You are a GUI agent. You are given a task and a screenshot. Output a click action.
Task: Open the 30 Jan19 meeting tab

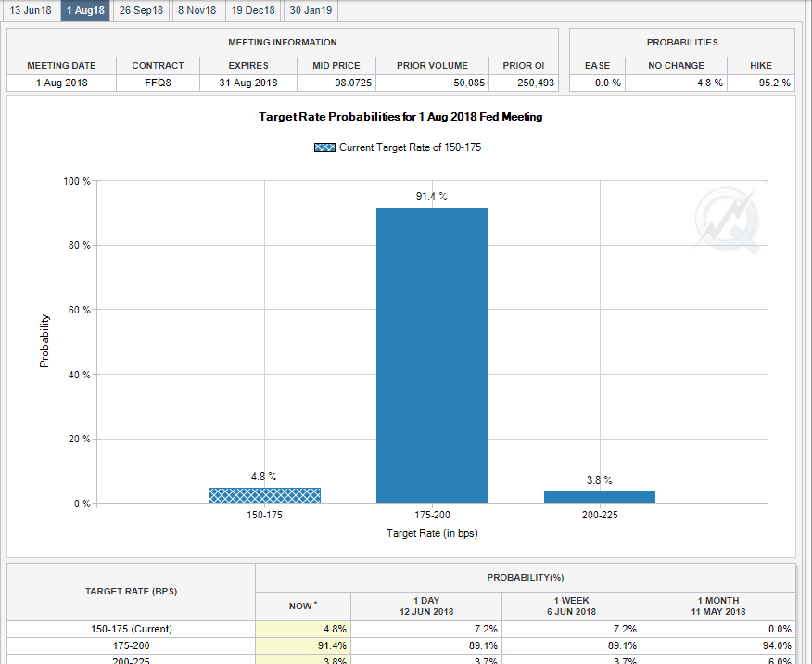(310, 10)
